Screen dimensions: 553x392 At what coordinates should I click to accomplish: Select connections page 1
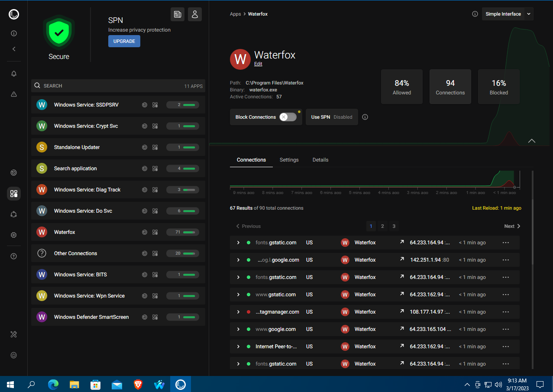click(x=371, y=226)
